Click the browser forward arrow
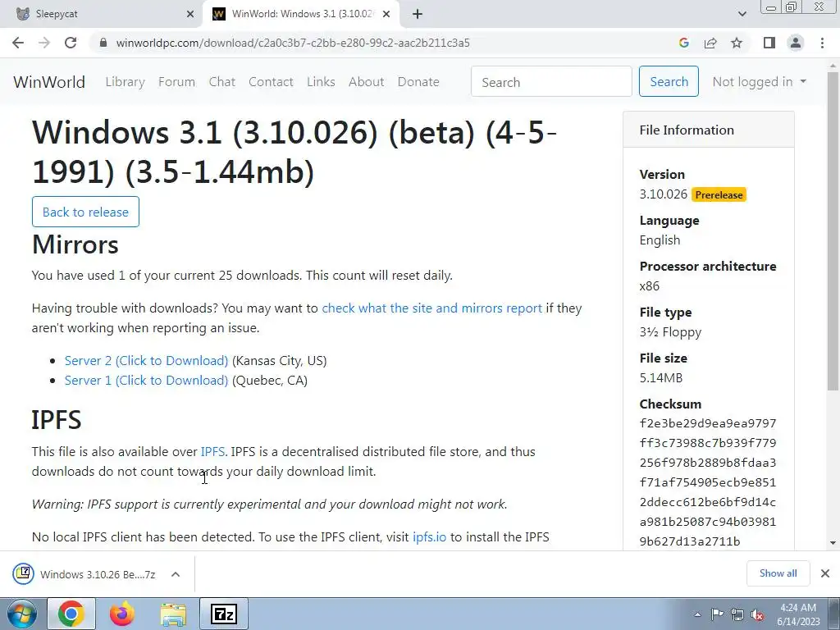The width and height of the screenshot is (840, 630). click(x=44, y=43)
